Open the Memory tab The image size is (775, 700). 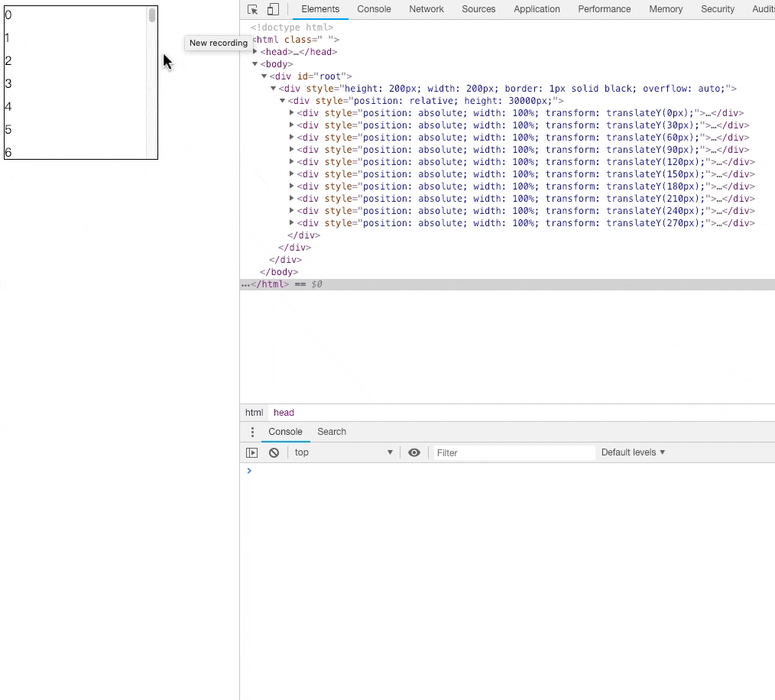(666, 9)
